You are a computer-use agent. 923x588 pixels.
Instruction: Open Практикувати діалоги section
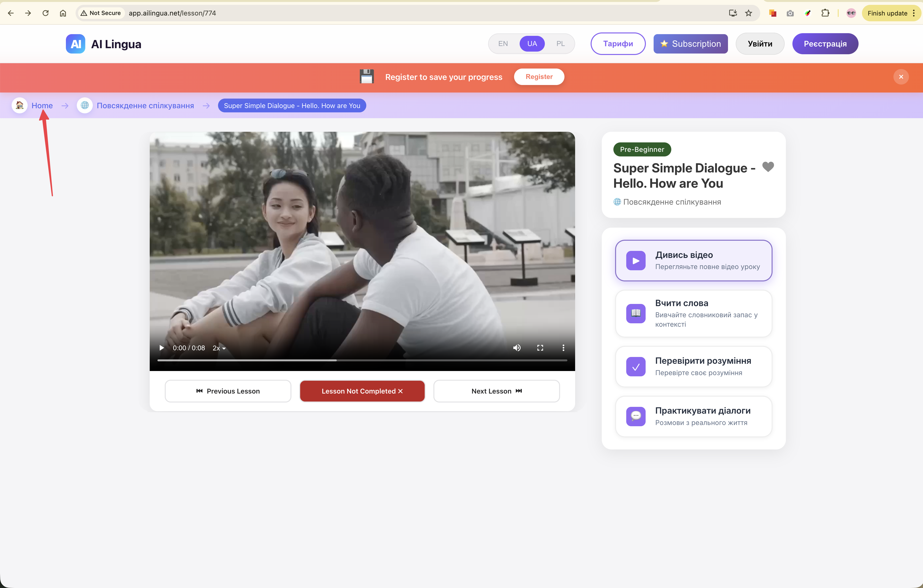693,416
